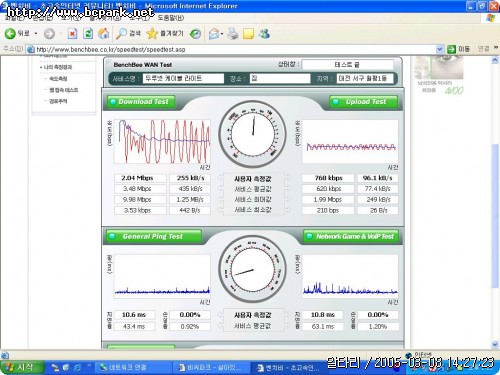Click the '1.99 Mbps' upload maximum value
The width and height of the screenshot is (500, 375).
328,199
